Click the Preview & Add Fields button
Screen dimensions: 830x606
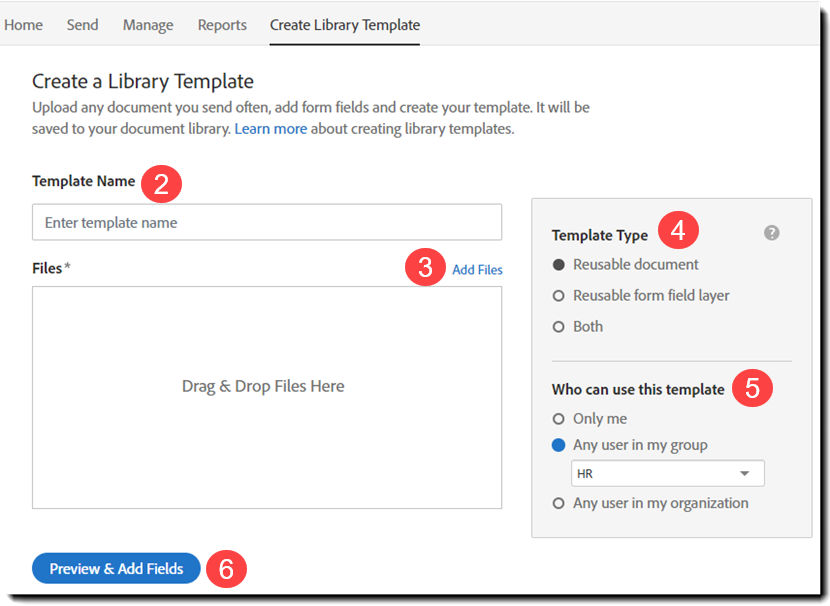(x=116, y=569)
